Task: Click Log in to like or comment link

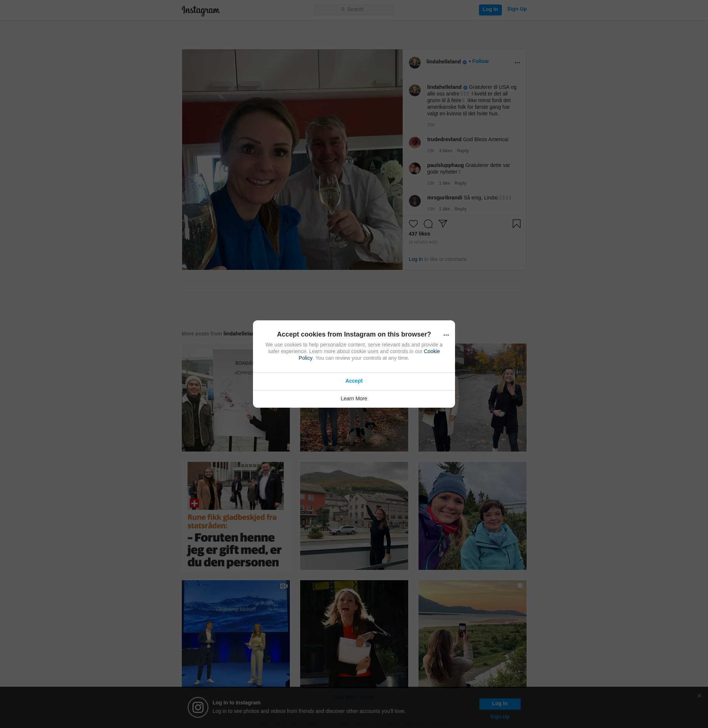Action: coord(415,259)
